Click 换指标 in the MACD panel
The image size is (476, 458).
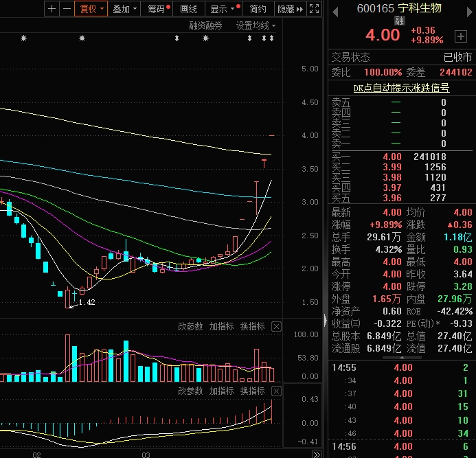(x=252, y=391)
